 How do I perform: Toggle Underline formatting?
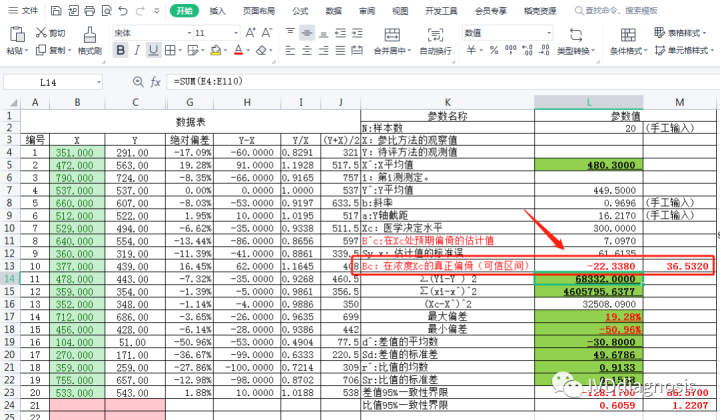(153, 50)
